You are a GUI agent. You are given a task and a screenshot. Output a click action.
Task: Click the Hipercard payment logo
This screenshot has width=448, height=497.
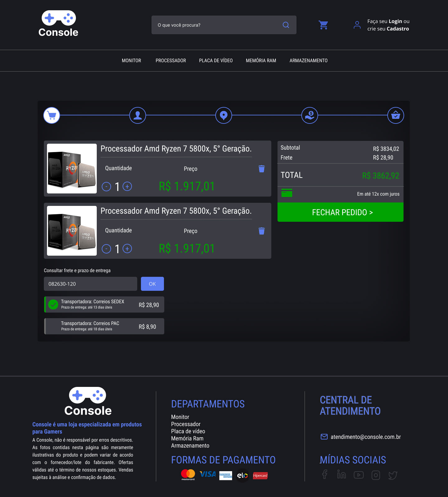(x=260, y=476)
